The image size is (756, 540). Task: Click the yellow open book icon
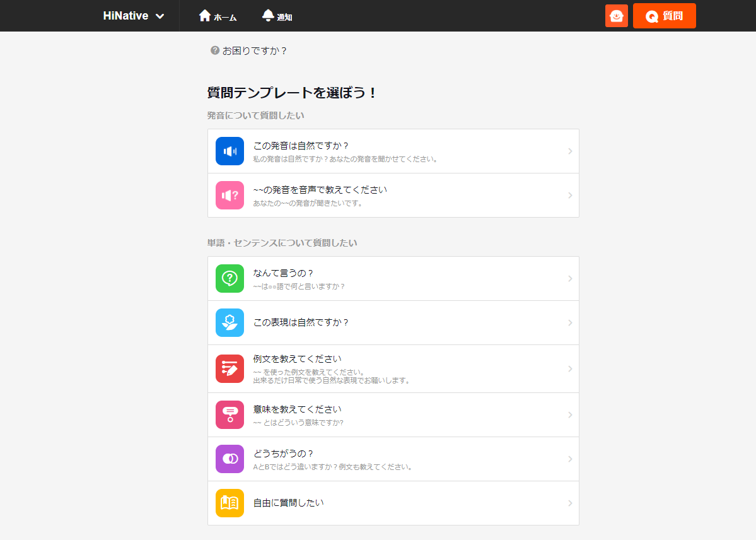coord(230,503)
